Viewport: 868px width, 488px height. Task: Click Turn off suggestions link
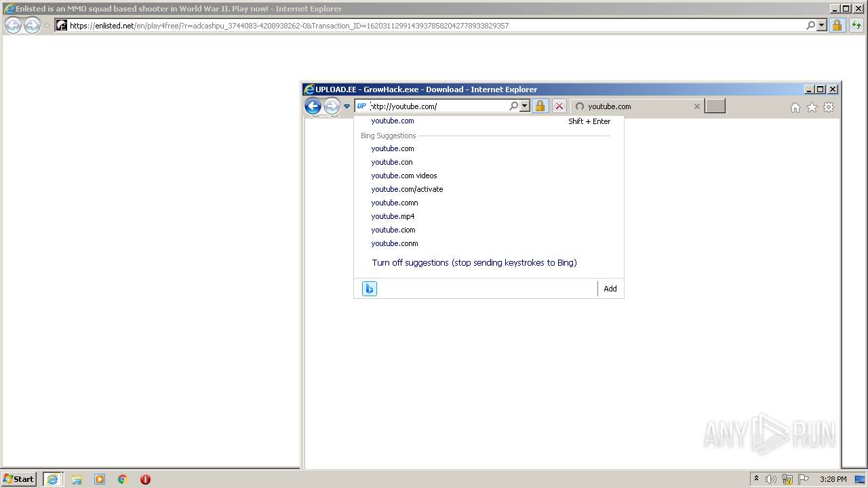click(474, 262)
